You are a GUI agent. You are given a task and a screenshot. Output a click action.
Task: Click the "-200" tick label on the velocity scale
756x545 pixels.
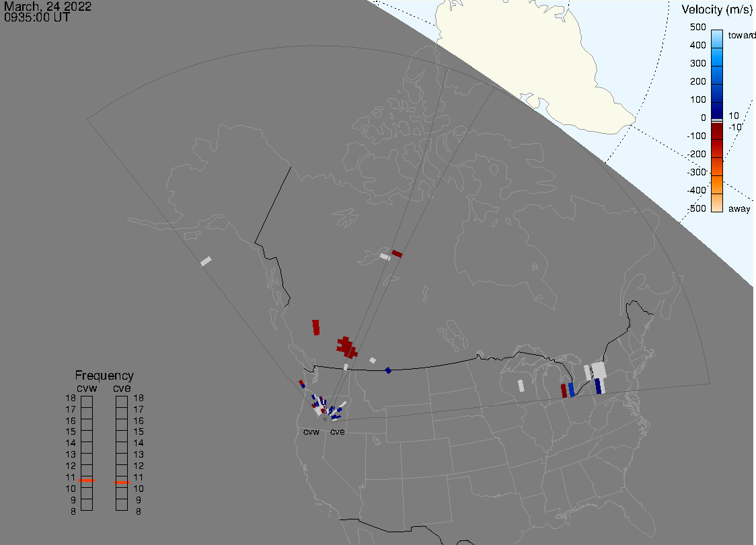pyautogui.click(x=696, y=154)
